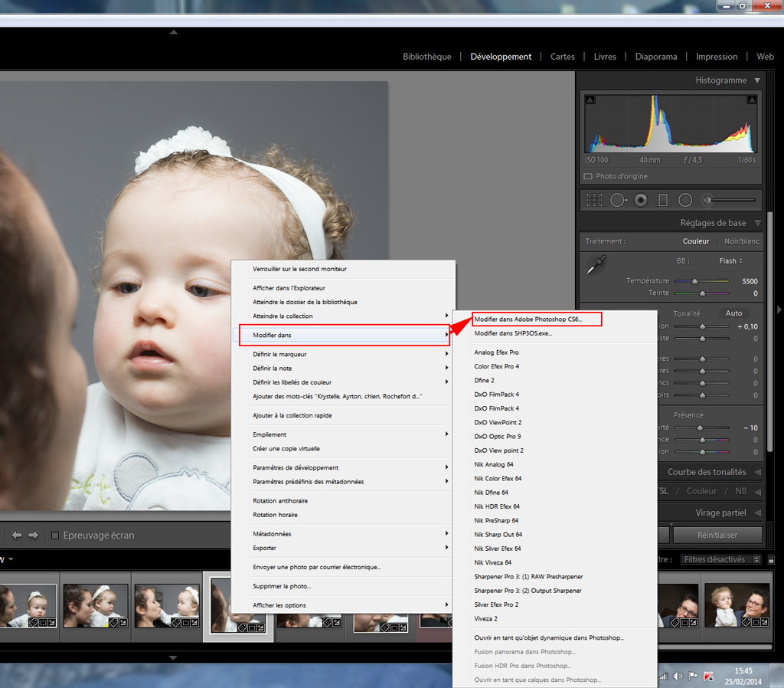Open the Filtres désactivés dropdown
This screenshot has width=784, height=688.
coord(720,559)
